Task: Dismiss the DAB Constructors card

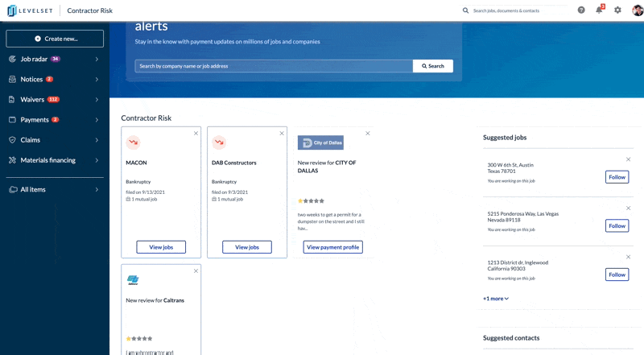Action: click(x=282, y=134)
